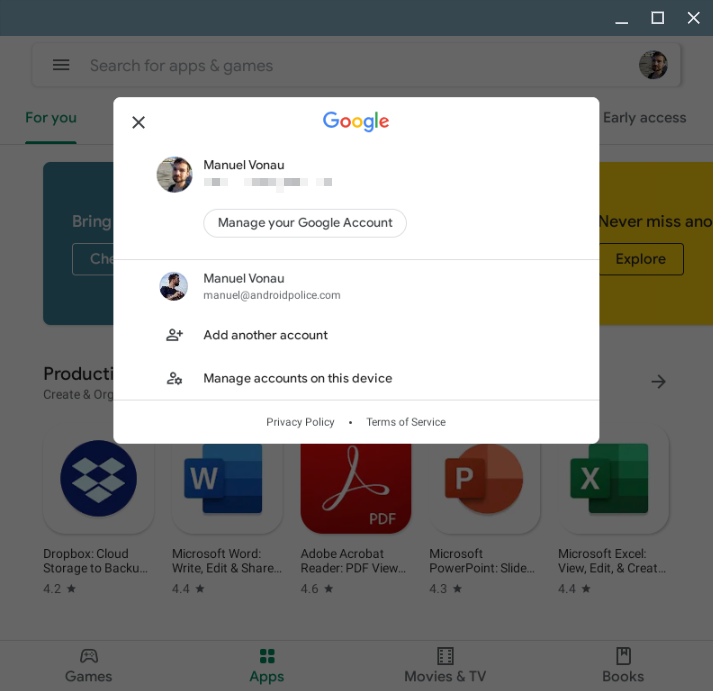713x691 pixels.
Task: Expand Productivity section with the arrow
Action: coord(658,381)
